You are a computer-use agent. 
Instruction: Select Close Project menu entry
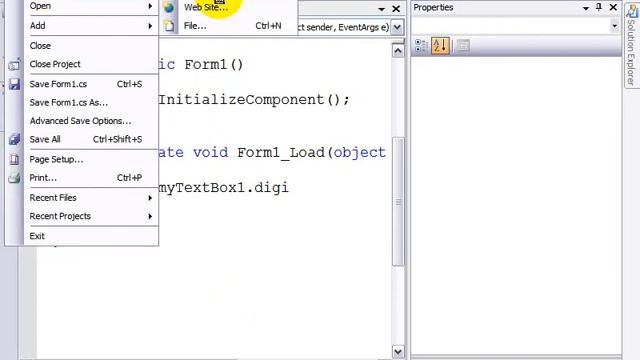(91, 64)
